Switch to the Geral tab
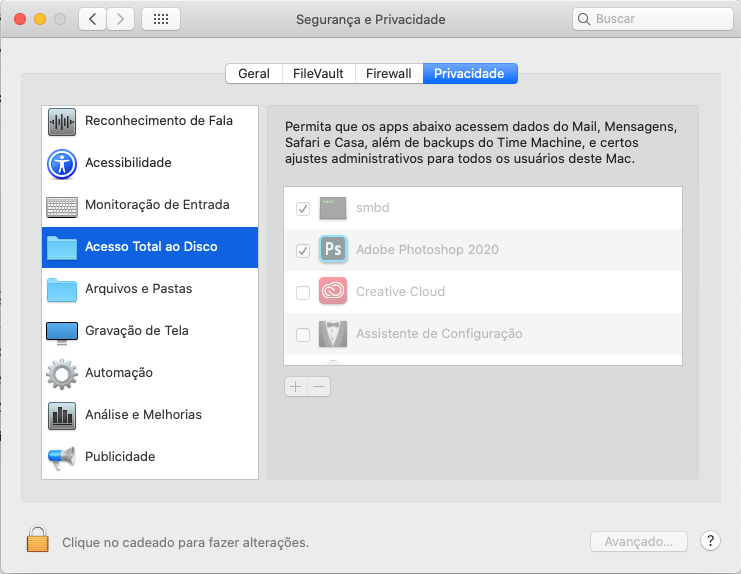 [x=254, y=74]
